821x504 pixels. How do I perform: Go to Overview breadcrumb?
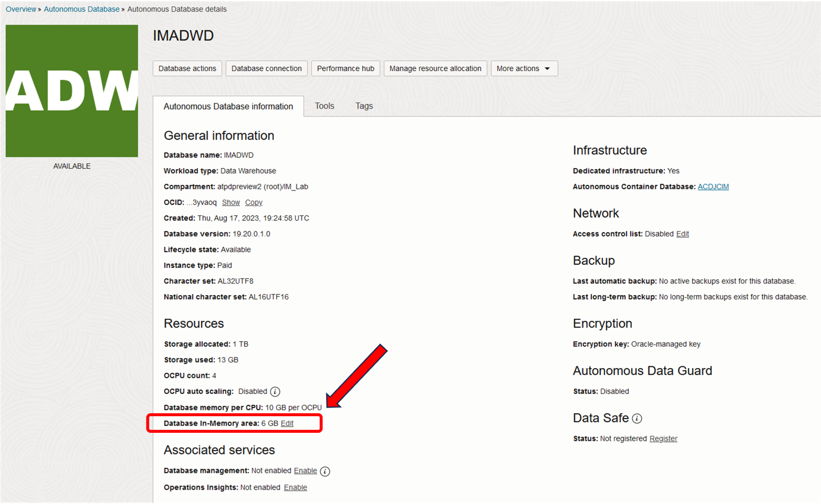(x=21, y=9)
